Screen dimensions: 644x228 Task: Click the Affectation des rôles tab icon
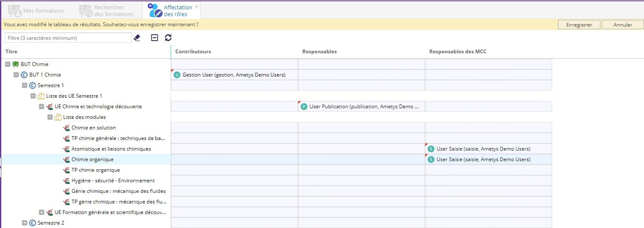click(155, 11)
